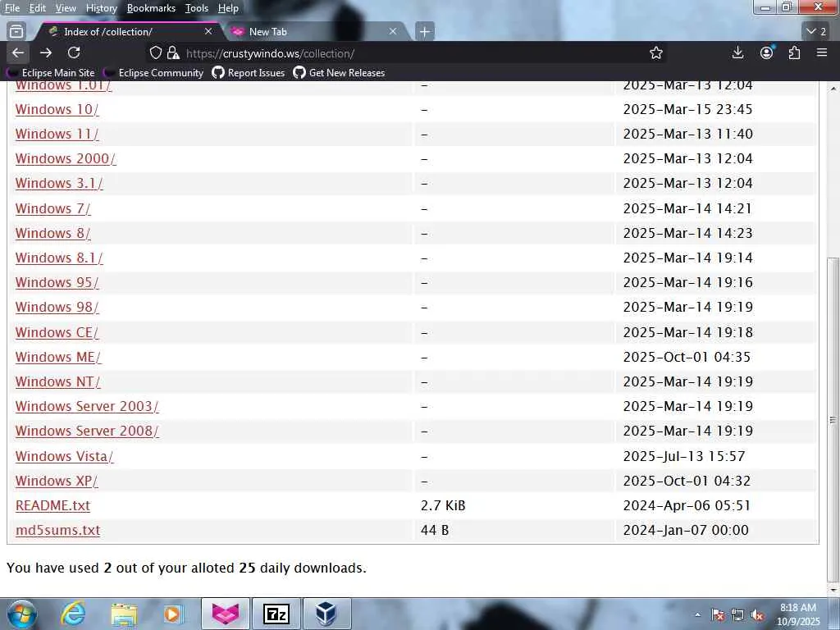The width and height of the screenshot is (840, 630).
Task: Open the Windows 10/ folder
Action: coord(57,109)
